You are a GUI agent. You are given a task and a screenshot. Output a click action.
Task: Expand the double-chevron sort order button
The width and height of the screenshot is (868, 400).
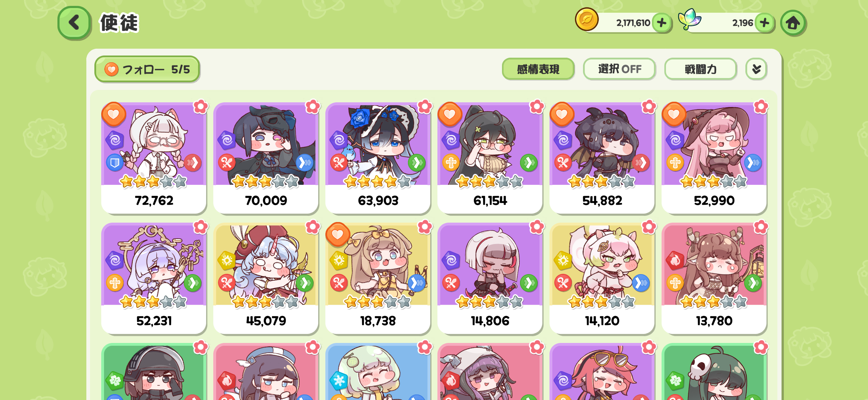click(756, 69)
